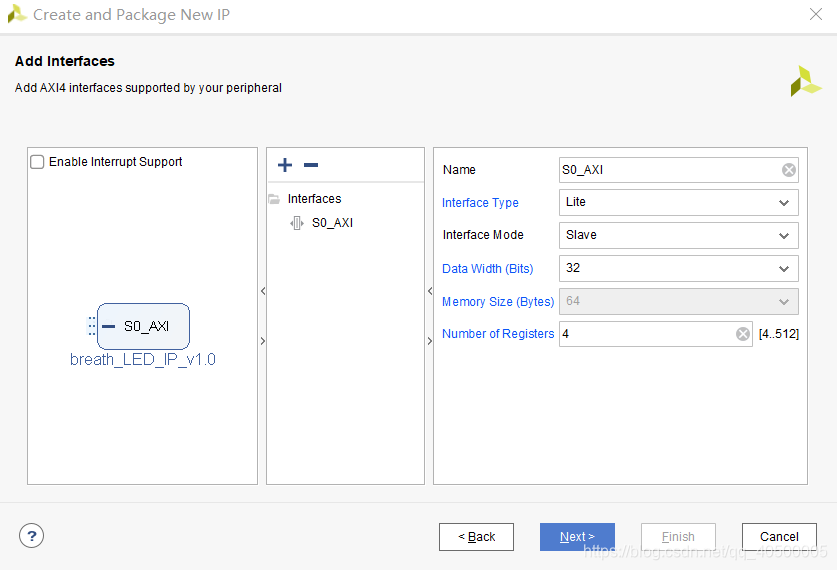Select the Interfaces tree root

coord(314,199)
